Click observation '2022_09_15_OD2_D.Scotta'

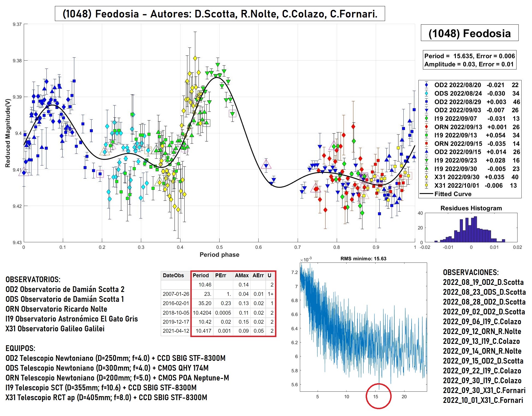pyautogui.click(x=483, y=361)
